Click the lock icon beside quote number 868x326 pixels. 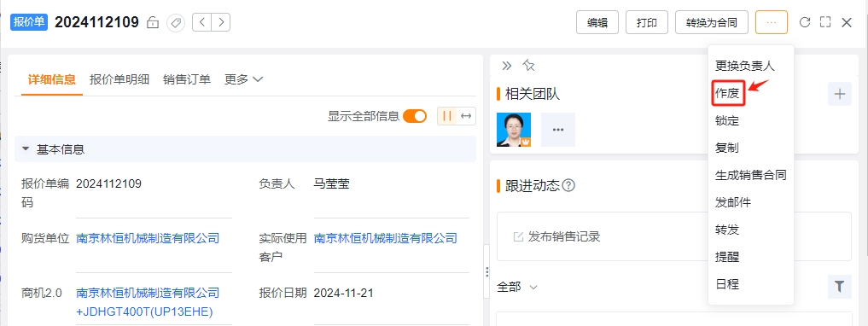pyautogui.click(x=153, y=23)
